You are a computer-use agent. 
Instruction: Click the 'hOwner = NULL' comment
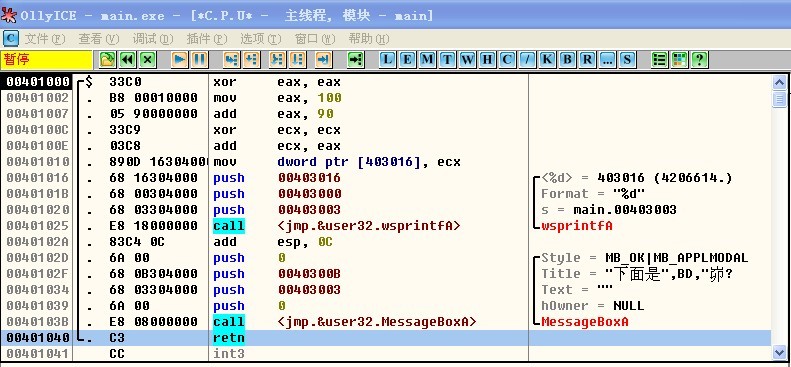593,306
